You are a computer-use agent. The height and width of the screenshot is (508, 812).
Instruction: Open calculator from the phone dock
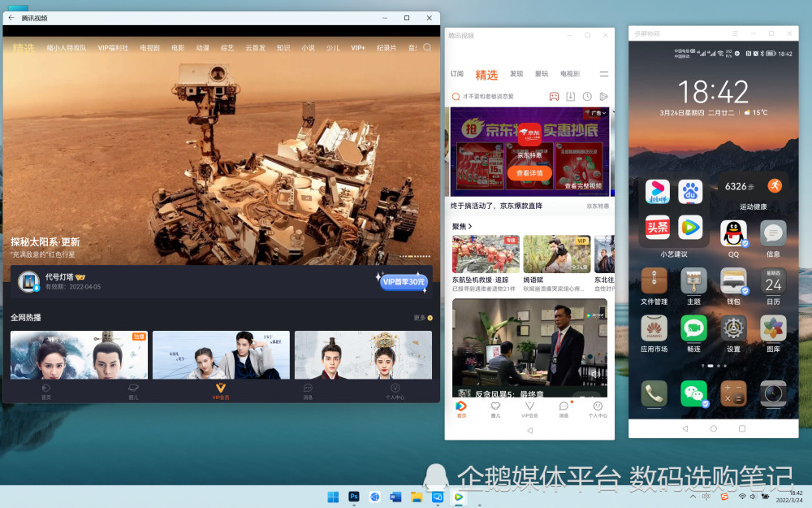coord(733,393)
